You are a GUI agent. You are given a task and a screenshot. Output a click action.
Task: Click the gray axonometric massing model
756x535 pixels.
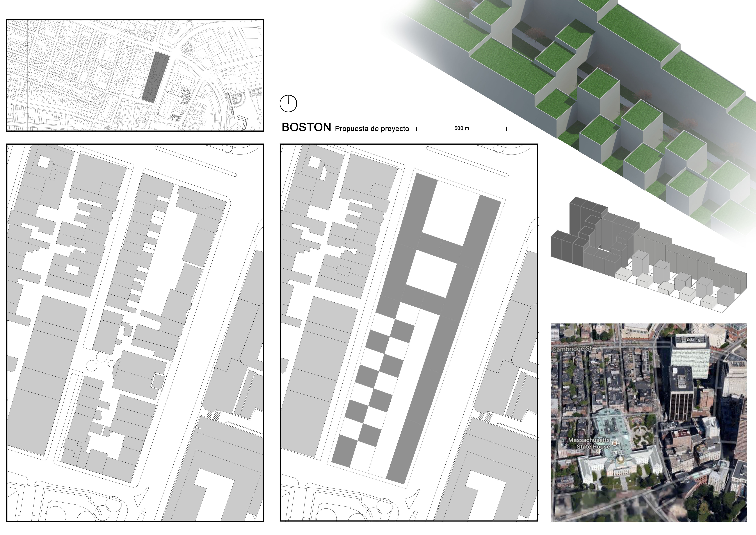[649, 254]
